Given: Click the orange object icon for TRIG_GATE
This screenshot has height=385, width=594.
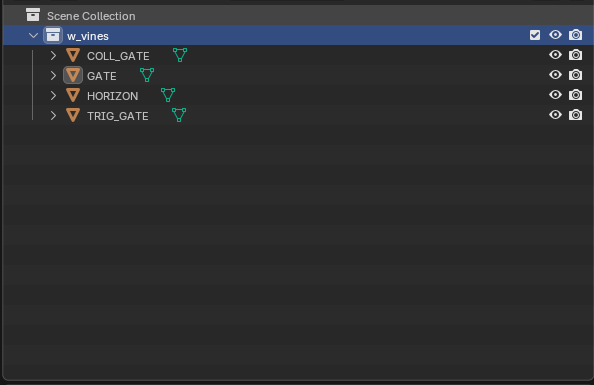Looking at the screenshot, I should [x=73, y=115].
